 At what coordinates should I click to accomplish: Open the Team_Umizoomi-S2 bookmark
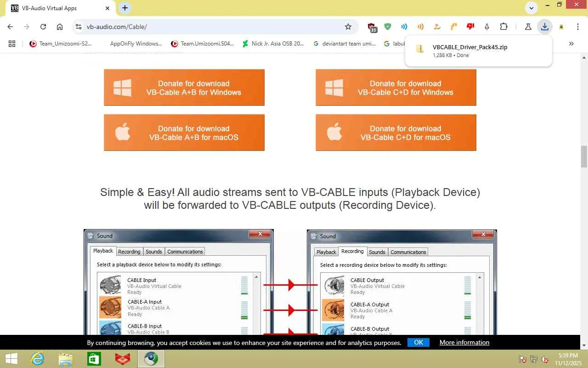60,44
